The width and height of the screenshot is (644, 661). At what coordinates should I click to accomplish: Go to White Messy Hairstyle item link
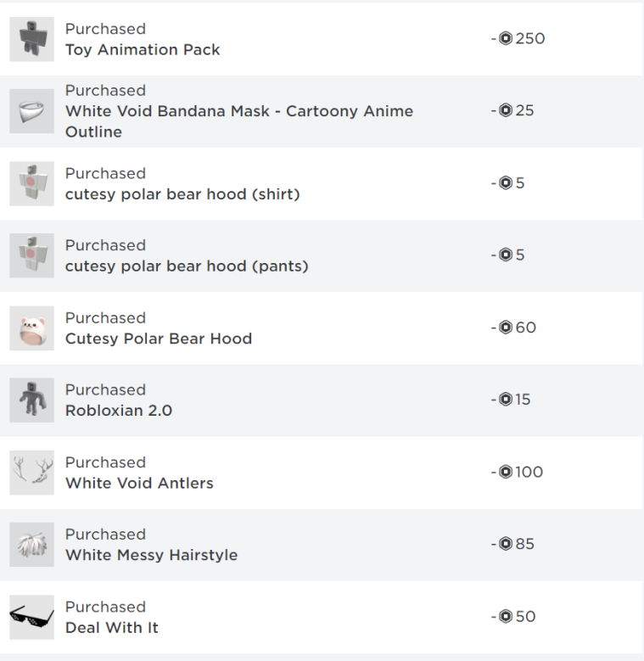coord(151,555)
